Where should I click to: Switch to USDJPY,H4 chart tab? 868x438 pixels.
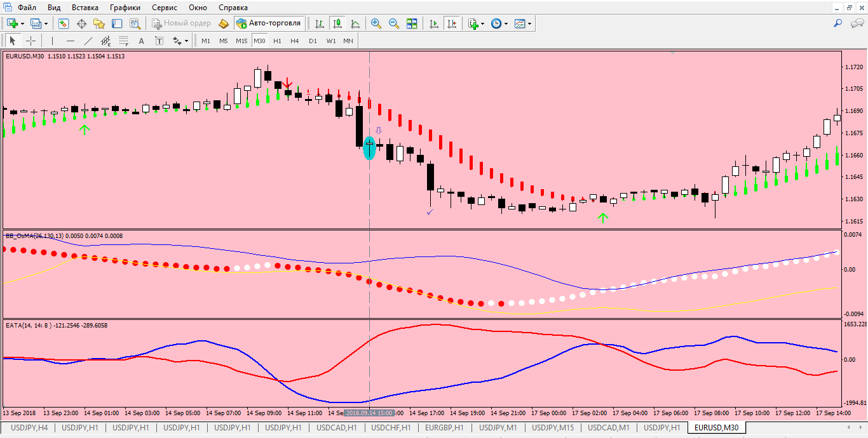(x=29, y=427)
